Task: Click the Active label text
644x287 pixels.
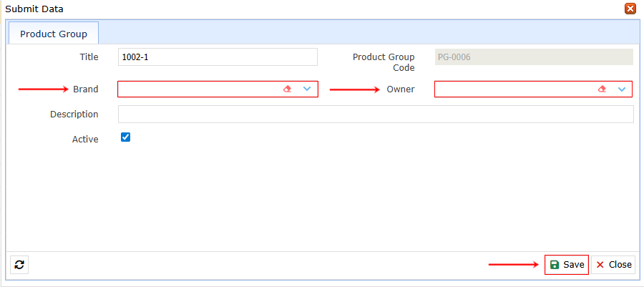Action: click(85, 140)
